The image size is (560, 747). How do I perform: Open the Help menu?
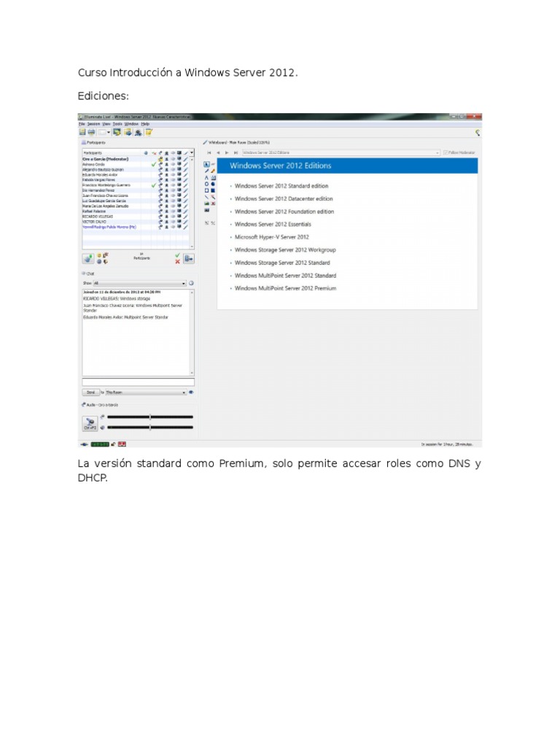pyautogui.click(x=145, y=124)
